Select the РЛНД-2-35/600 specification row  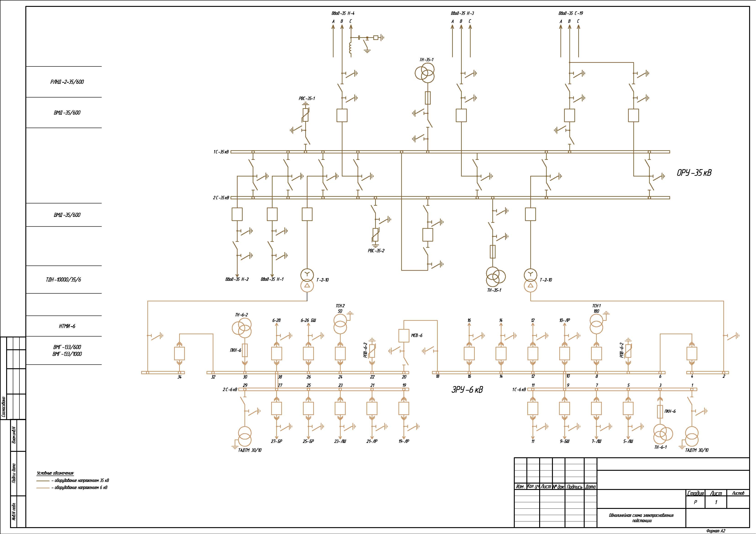(64, 82)
